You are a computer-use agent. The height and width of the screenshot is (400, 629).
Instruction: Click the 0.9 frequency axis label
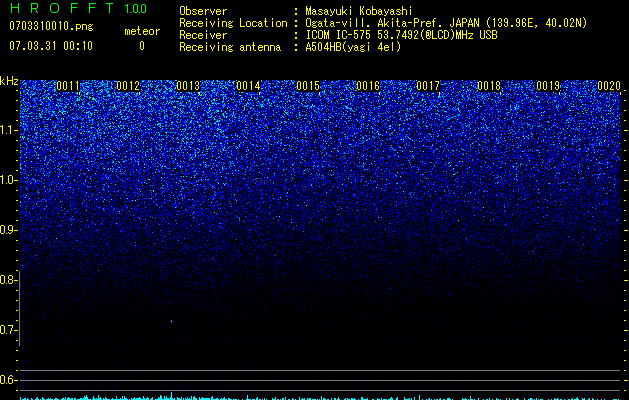[8, 230]
